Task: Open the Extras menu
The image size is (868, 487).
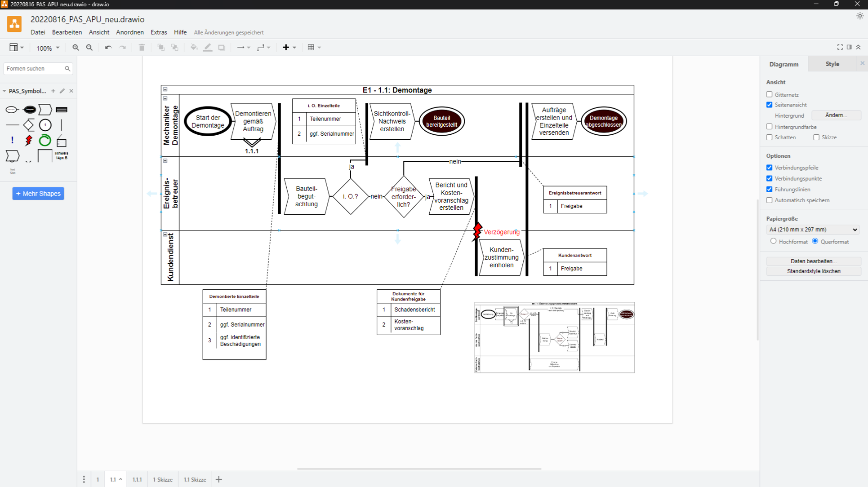Action: tap(159, 32)
